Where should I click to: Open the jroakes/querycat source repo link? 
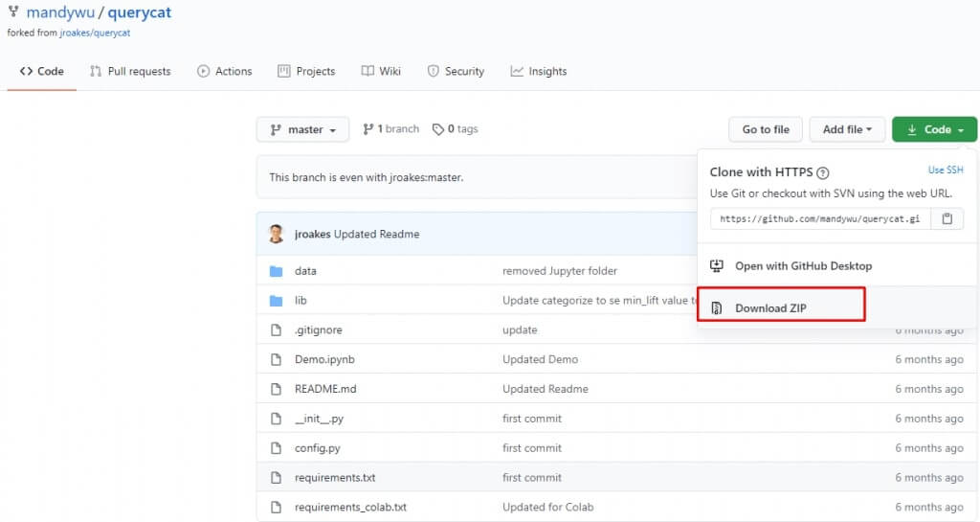(95, 34)
